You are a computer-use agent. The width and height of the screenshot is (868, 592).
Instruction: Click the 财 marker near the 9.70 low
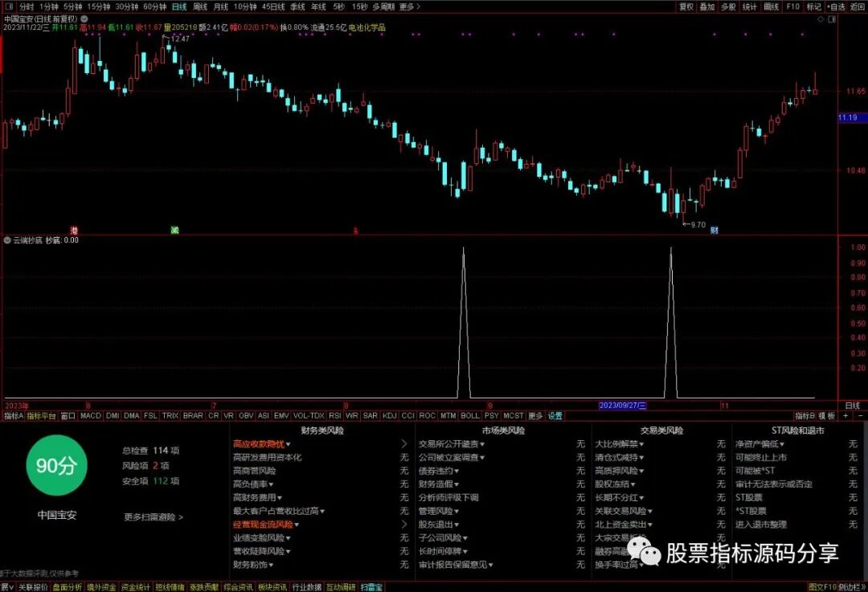[x=714, y=231]
